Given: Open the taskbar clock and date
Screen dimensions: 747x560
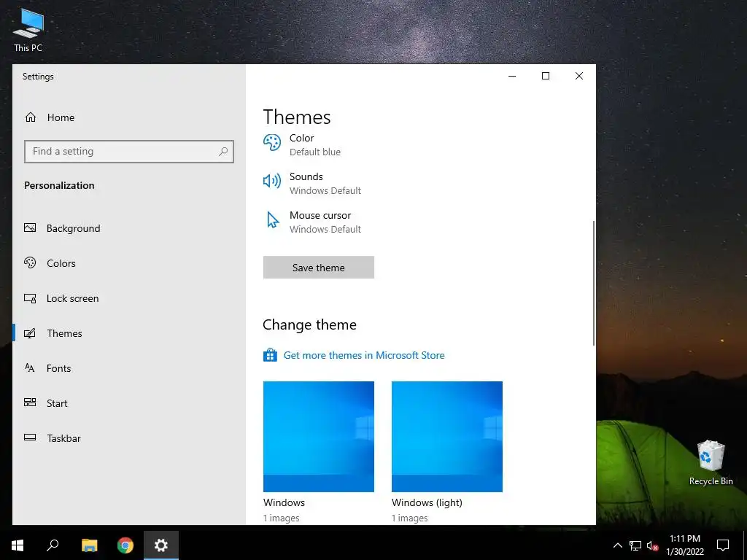Looking at the screenshot, I should click(685, 545).
